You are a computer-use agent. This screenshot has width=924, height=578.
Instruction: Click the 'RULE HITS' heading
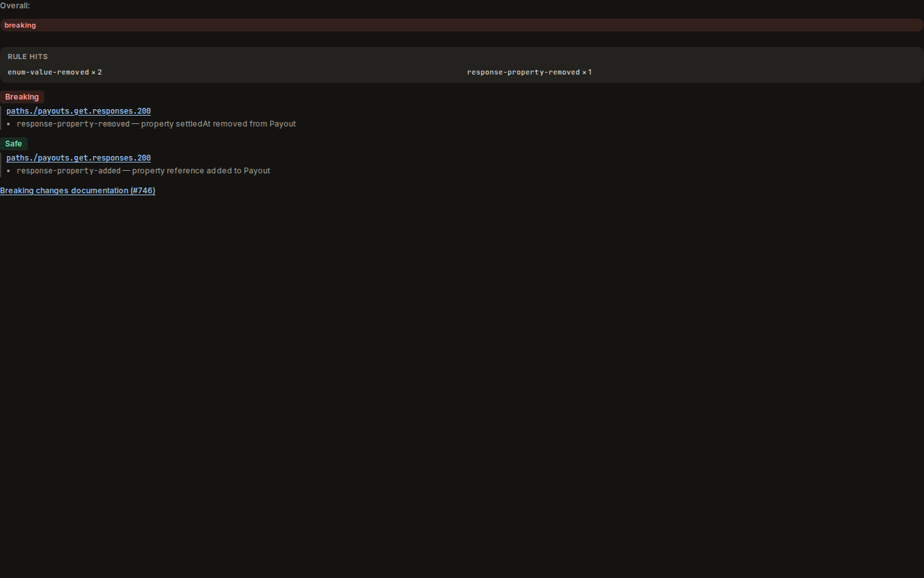[x=28, y=57]
